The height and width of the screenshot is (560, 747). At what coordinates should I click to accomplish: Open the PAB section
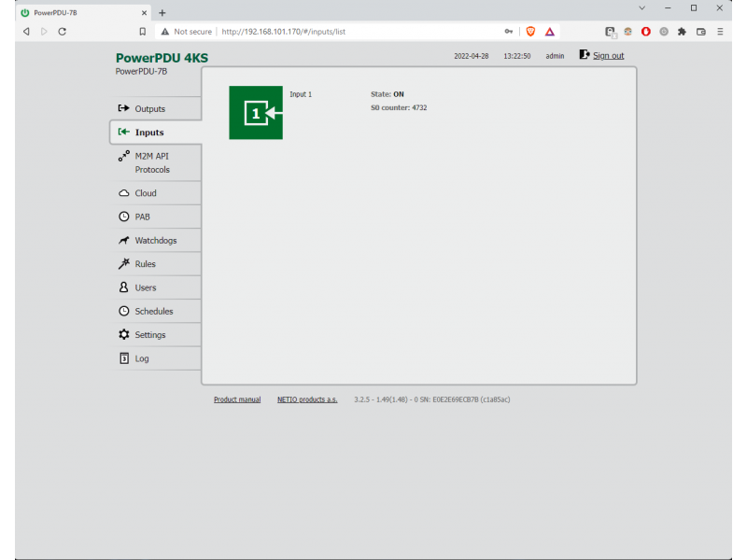point(156,217)
